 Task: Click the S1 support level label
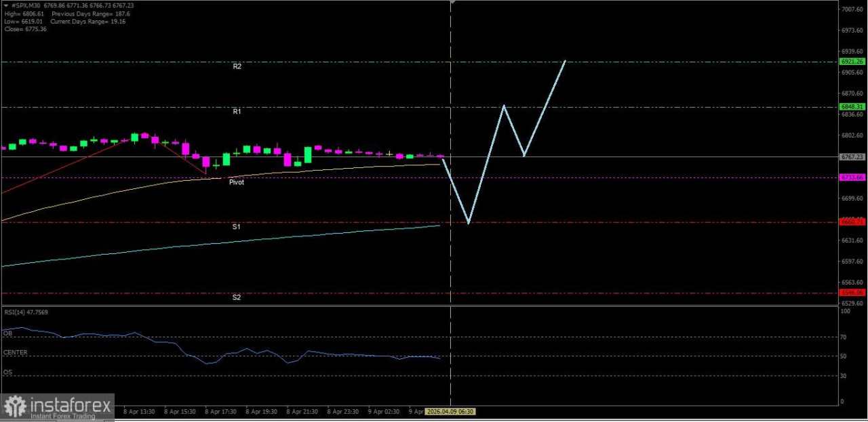pos(236,226)
